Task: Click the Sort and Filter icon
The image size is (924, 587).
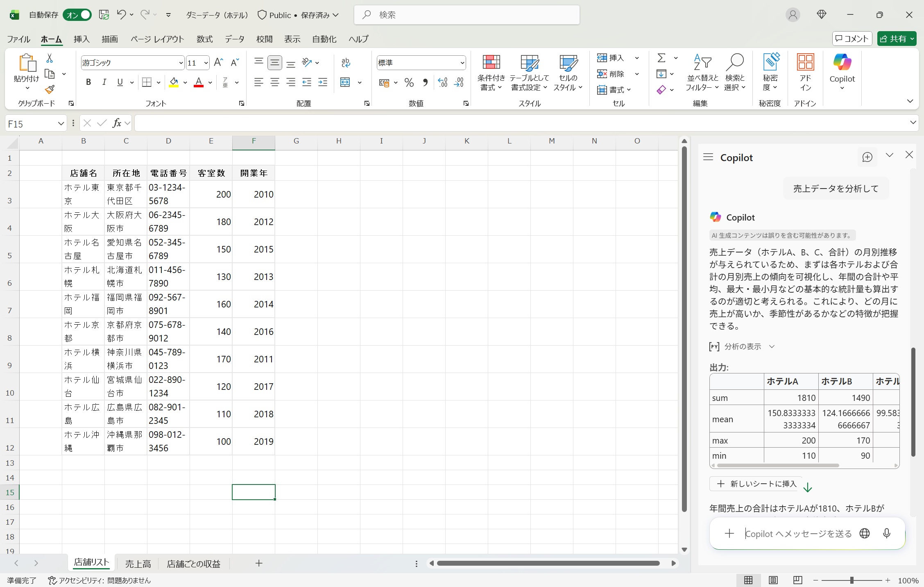Action: 702,63
